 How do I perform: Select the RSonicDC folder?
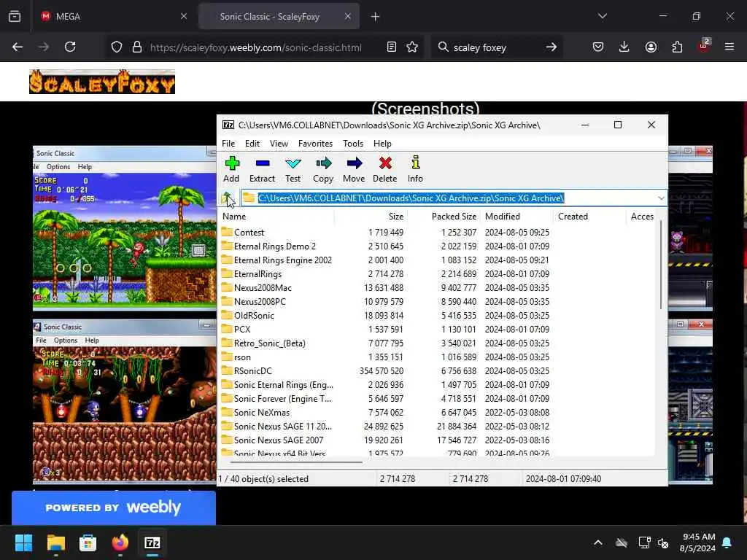pyautogui.click(x=252, y=370)
